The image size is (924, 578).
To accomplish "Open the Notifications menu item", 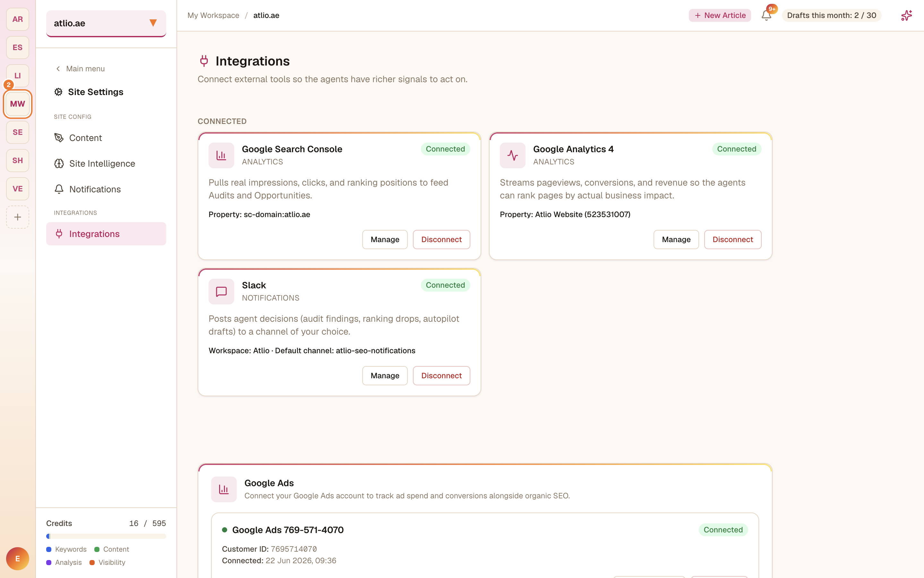I will pos(106,189).
